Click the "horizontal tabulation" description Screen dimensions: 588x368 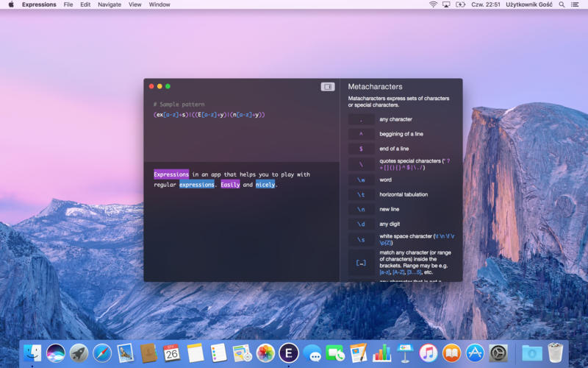404,194
